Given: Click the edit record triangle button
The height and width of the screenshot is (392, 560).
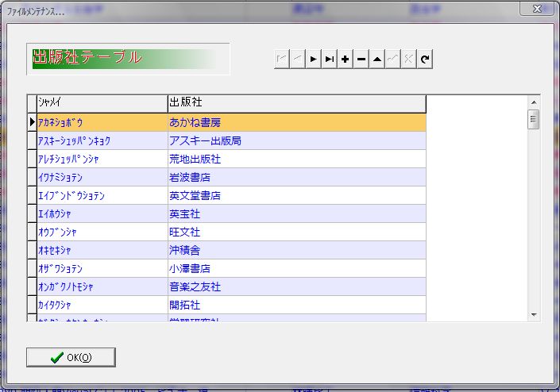Looking at the screenshot, I should pos(377,60).
